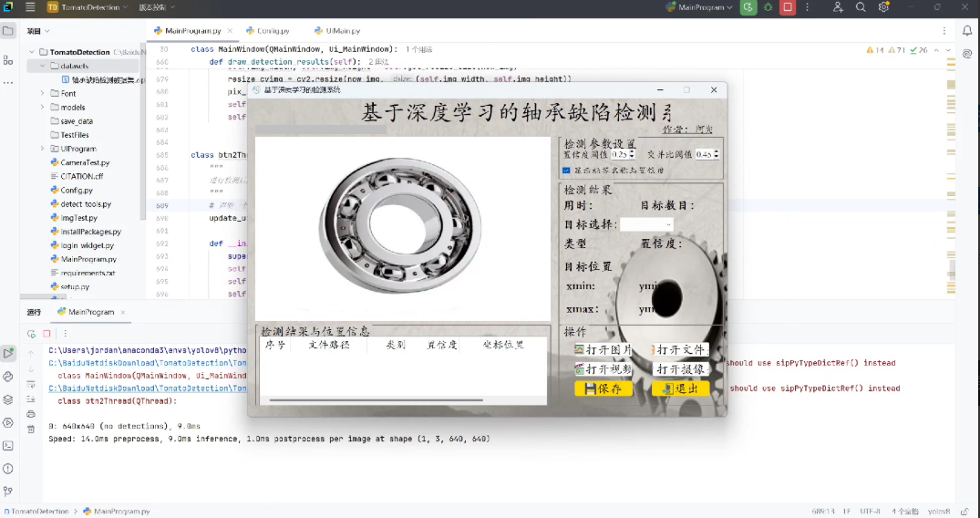Expand the Font folder
980x518 pixels.
coord(43,93)
